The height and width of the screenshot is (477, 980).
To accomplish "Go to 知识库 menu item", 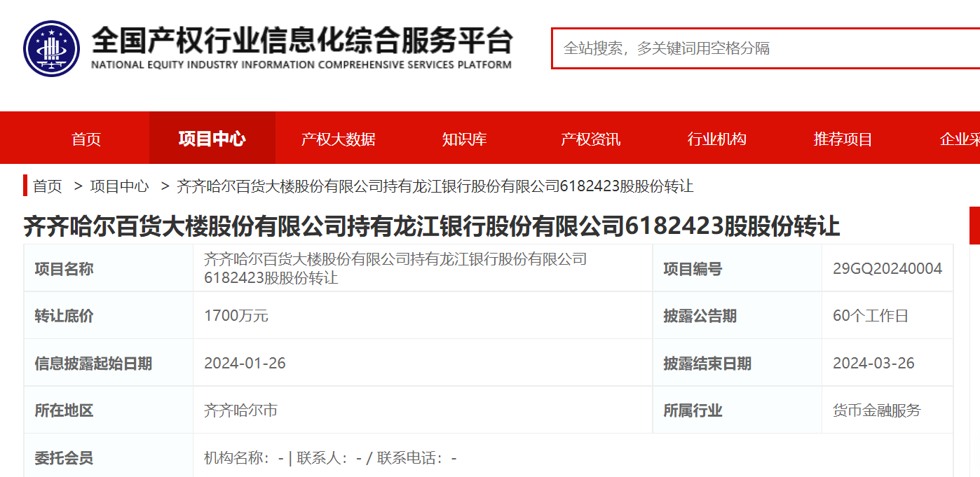I will 465,139.
